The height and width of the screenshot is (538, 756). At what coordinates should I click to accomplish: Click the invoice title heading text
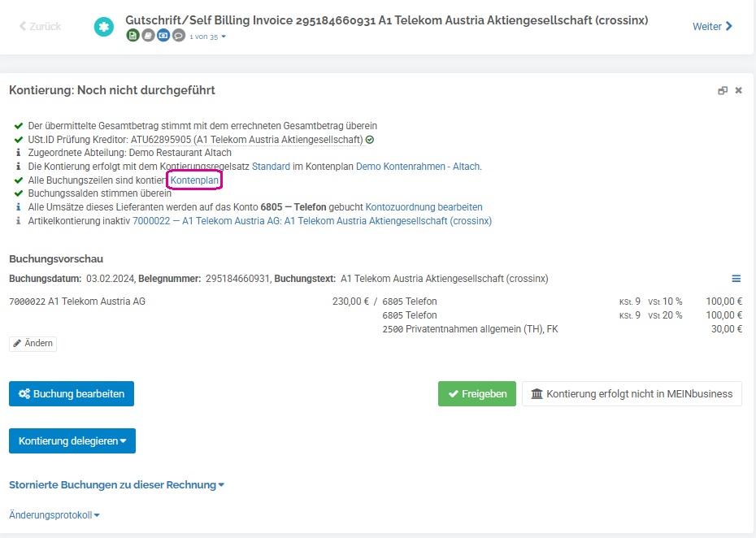pyautogui.click(x=387, y=20)
